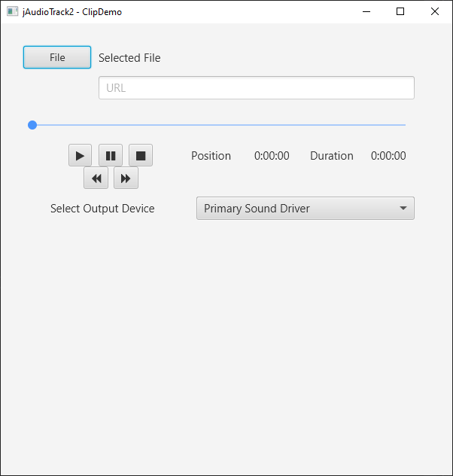Screen dimensions: 453x476
Task: Click the time value next to Duration
Action: [x=388, y=156]
